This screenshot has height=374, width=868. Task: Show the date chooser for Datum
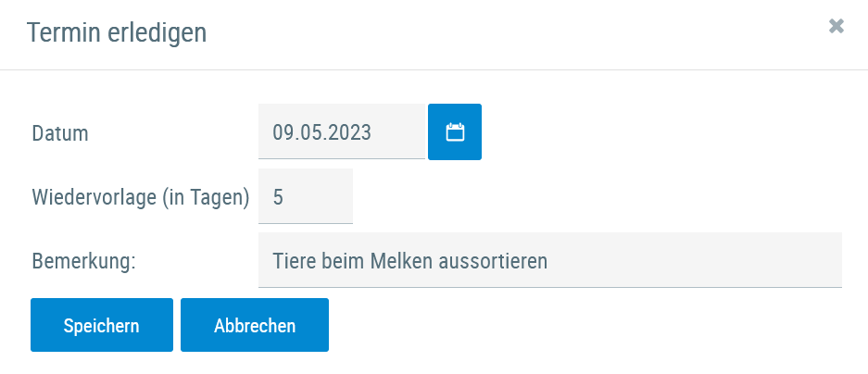(454, 132)
